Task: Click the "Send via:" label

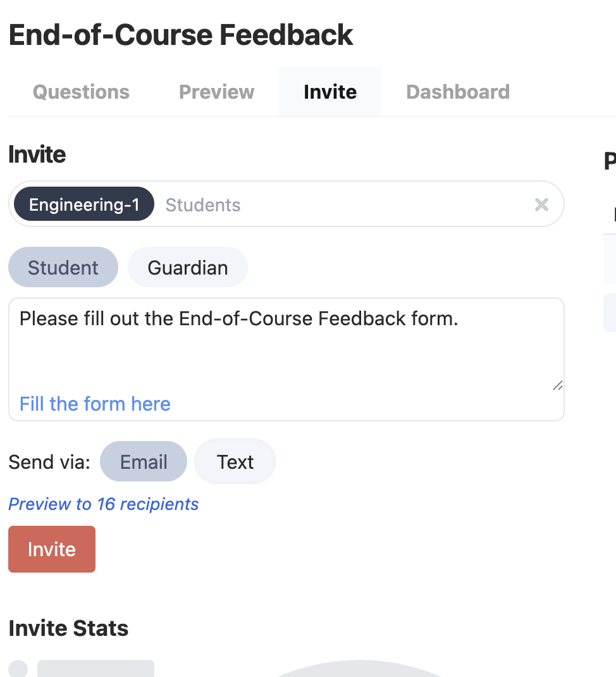Action: coord(49,462)
